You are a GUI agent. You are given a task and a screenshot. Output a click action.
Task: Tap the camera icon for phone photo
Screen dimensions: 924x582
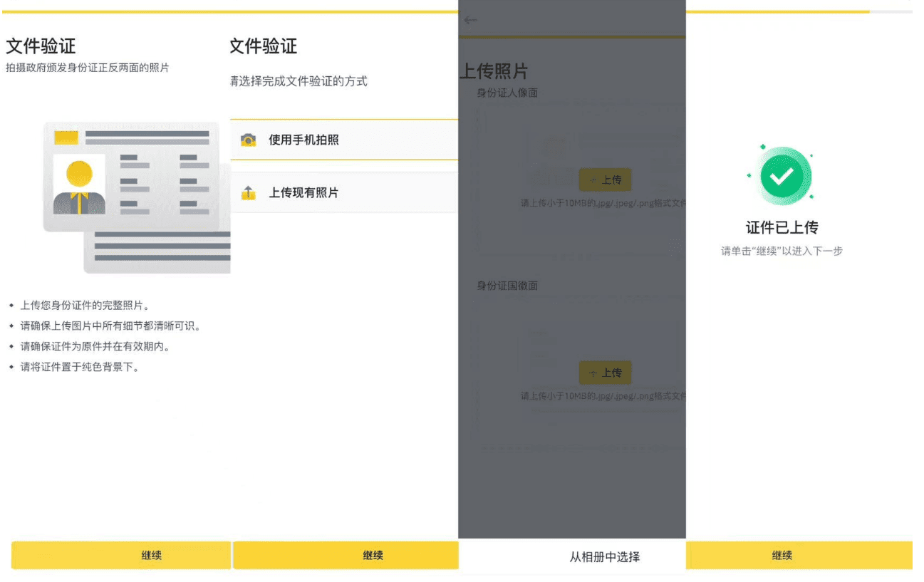coord(248,140)
